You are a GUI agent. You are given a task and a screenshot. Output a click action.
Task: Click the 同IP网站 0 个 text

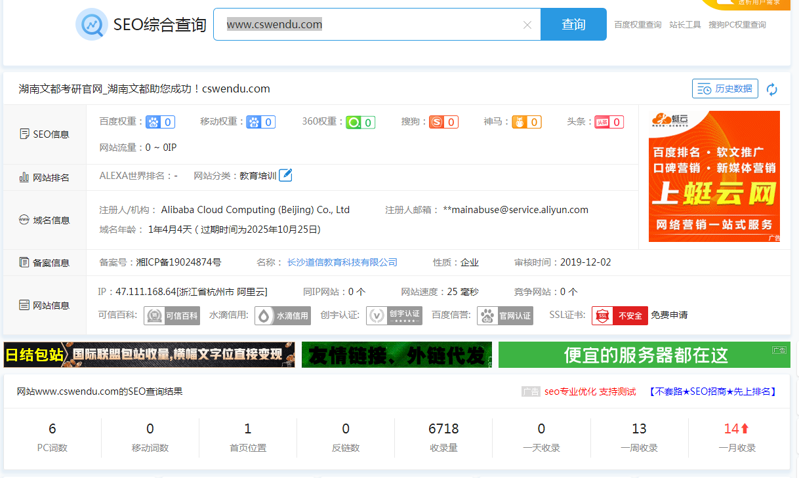click(x=334, y=292)
